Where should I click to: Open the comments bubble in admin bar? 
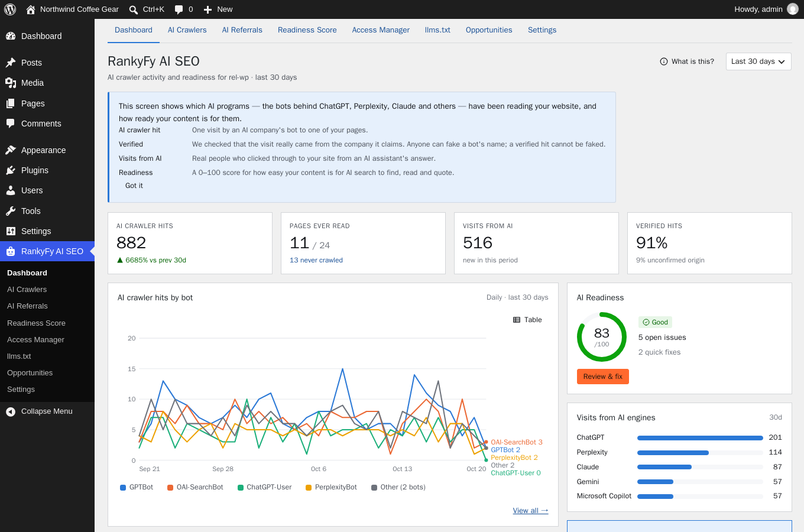(x=179, y=9)
